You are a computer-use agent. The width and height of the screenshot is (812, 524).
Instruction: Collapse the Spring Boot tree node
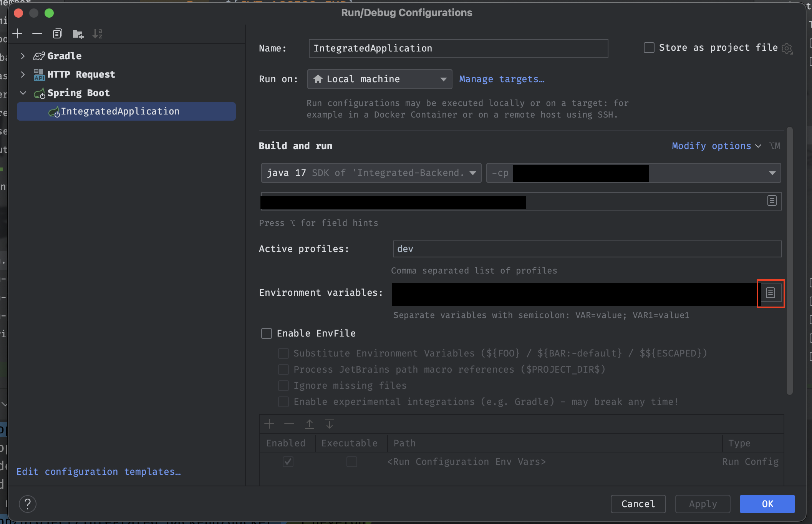(23, 93)
